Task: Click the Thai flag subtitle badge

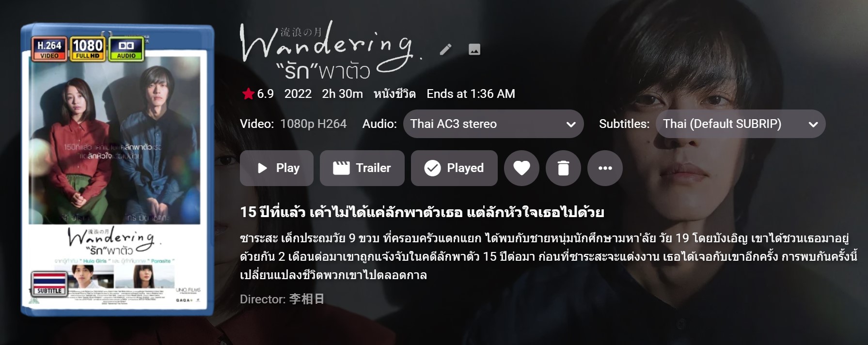Action: pyautogui.click(x=49, y=283)
